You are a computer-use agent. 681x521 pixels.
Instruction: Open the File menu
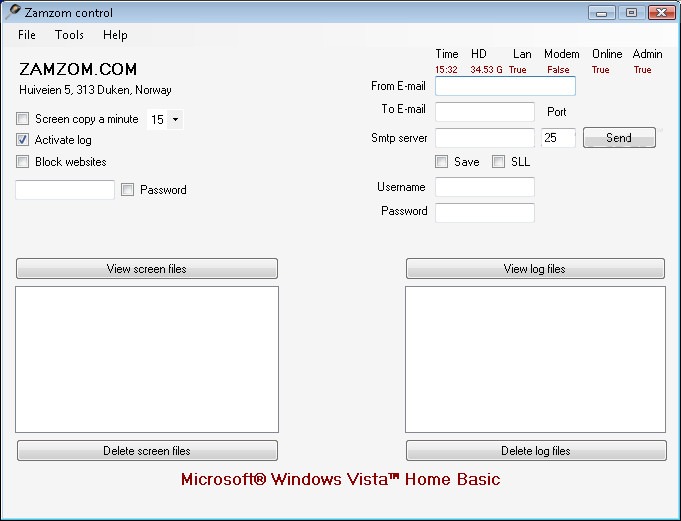point(26,35)
